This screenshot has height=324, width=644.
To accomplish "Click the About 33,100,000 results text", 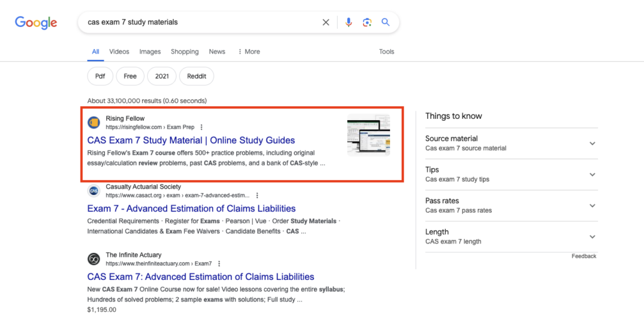I will pos(147,101).
